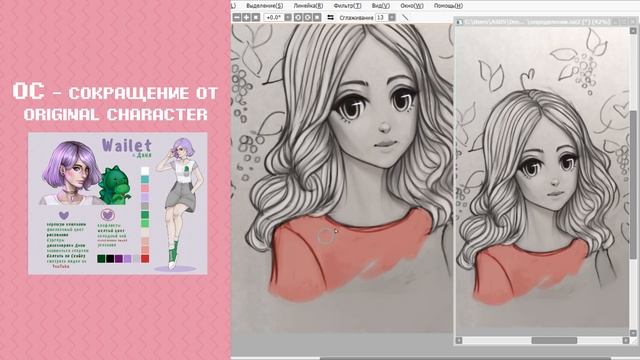Click the main canvas bottom horizontal scrollbar
This screenshot has width=640, height=360.
(x=465, y=358)
